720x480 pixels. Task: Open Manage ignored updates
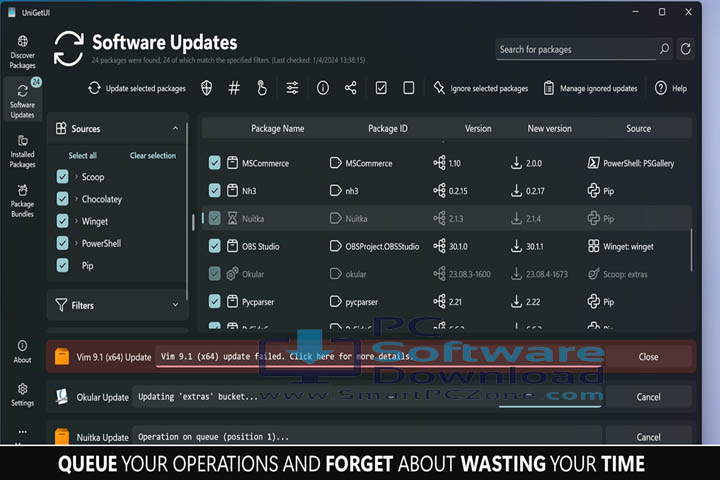[x=591, y=88]
